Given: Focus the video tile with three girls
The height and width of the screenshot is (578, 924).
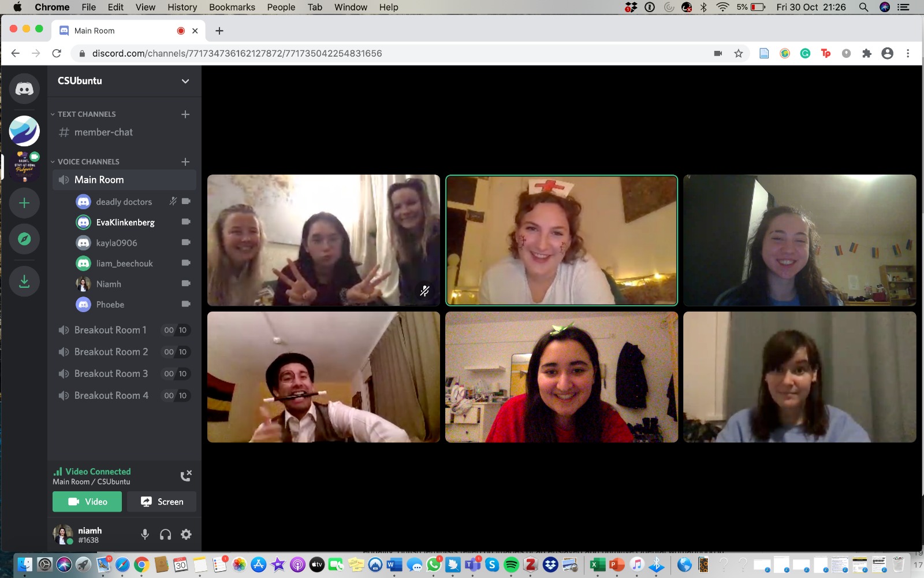Looking at the screenshot, I should pos(323,240).
